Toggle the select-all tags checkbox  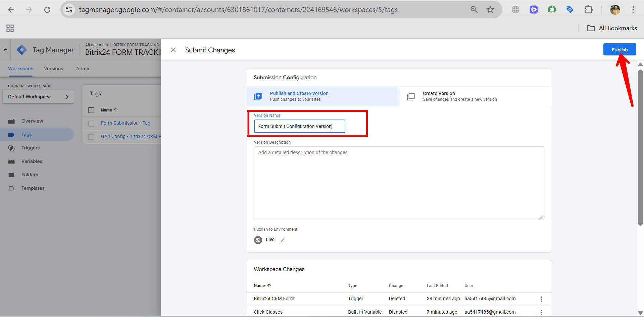point(91,110)
